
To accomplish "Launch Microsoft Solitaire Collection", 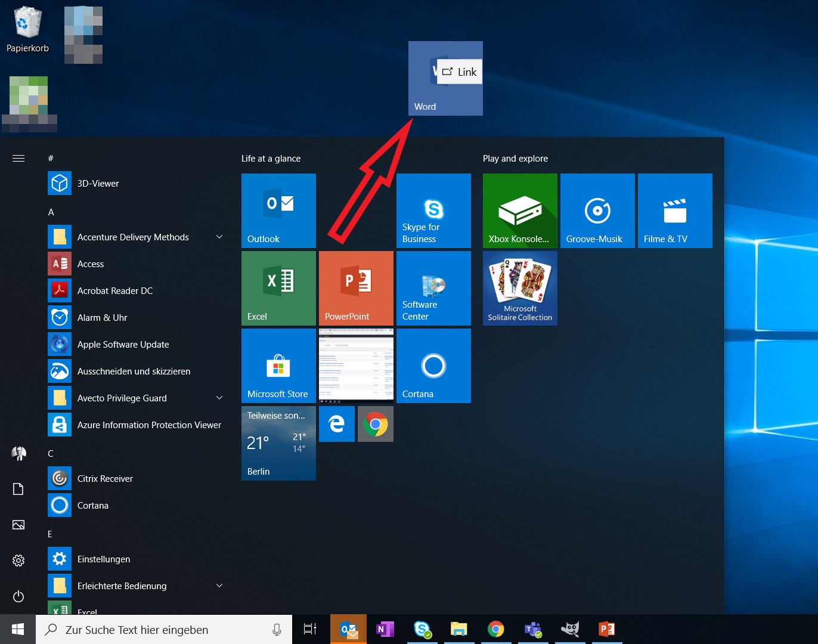I will coord(519,288).
